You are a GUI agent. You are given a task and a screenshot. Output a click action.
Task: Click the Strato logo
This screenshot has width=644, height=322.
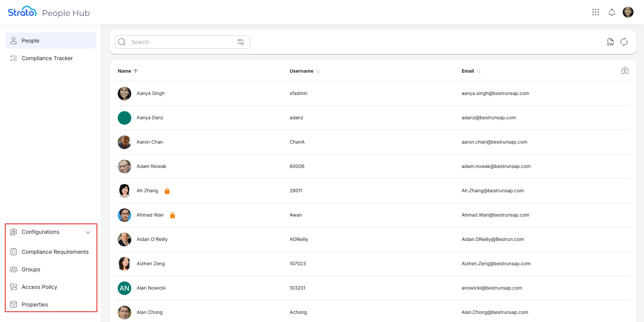22,12
